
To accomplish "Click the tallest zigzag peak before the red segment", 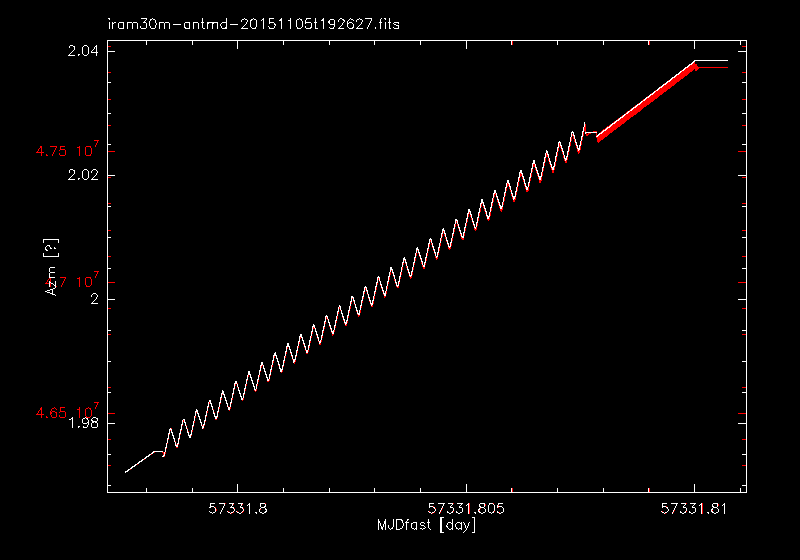I will tap(585, 123).
